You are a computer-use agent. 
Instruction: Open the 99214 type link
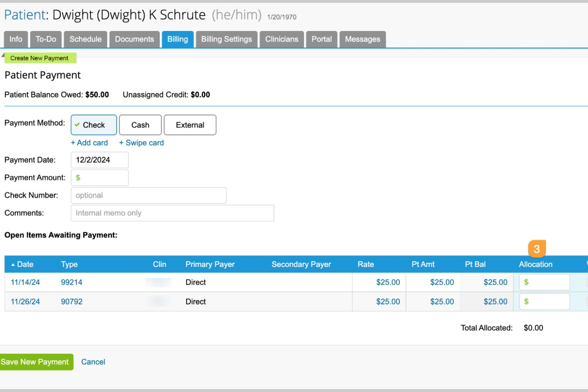72,282
